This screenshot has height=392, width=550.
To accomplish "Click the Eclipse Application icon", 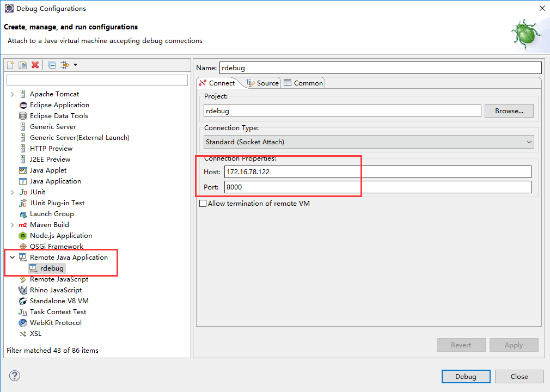I will click(x=23, y=105).
